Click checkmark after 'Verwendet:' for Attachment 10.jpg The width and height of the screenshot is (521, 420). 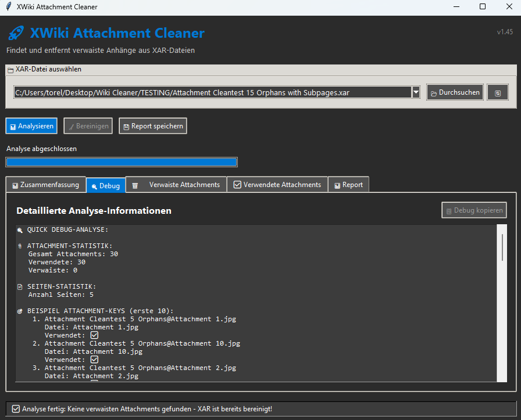click(x=94, y=360)
